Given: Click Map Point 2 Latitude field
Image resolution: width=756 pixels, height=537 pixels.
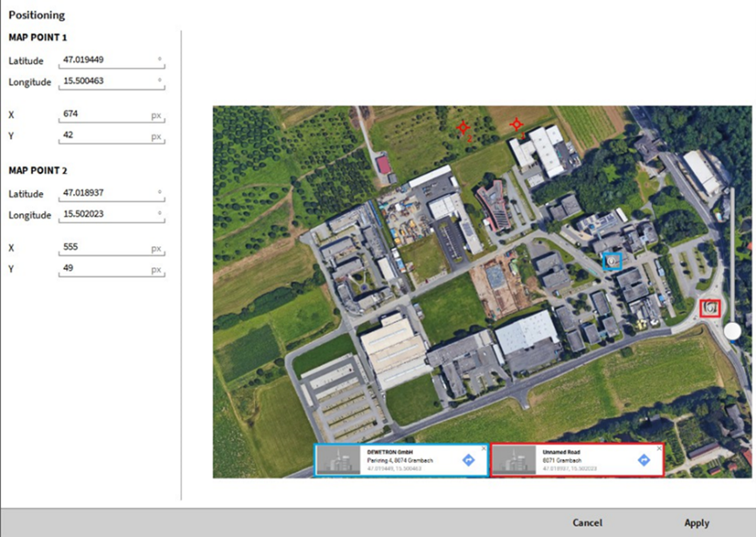Looking at the screenshot, I should (112, 194).
